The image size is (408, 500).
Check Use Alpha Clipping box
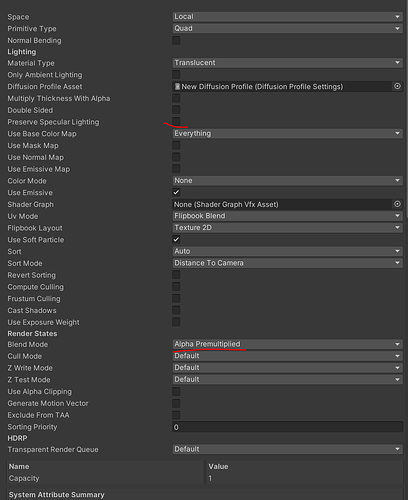click(176, 391)
